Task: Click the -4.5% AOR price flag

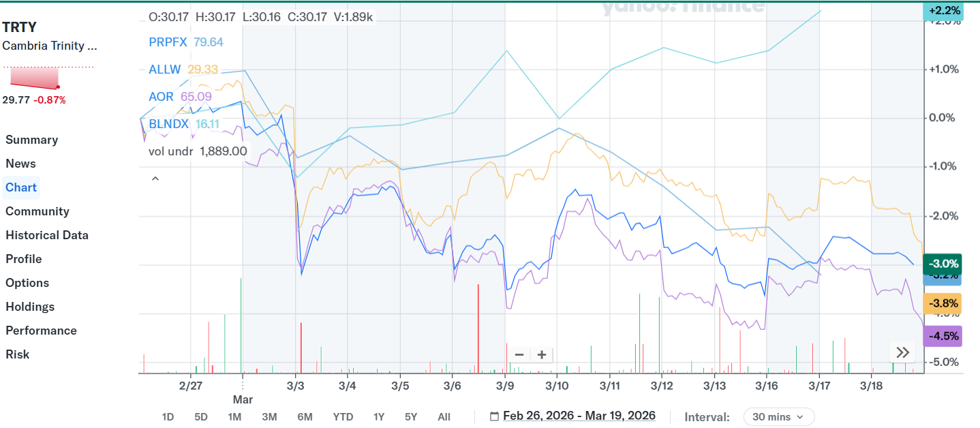Action: tap(943, 336)
